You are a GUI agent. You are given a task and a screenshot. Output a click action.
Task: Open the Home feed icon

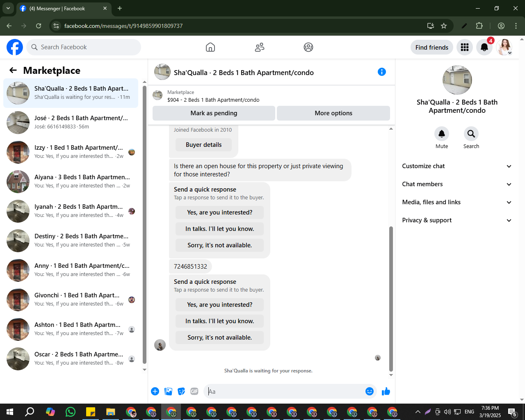(210, 47)
